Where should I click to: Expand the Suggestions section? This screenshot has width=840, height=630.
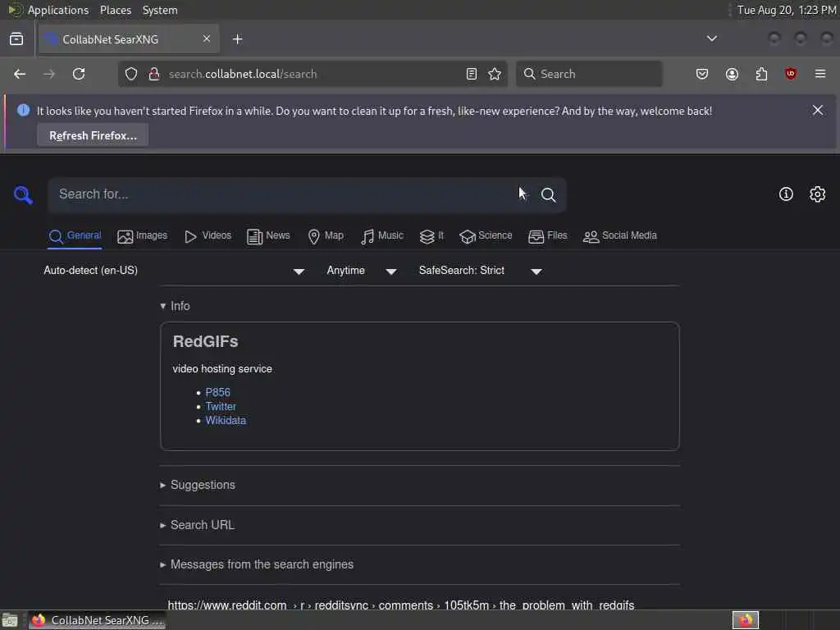click(x=198, y=485)
